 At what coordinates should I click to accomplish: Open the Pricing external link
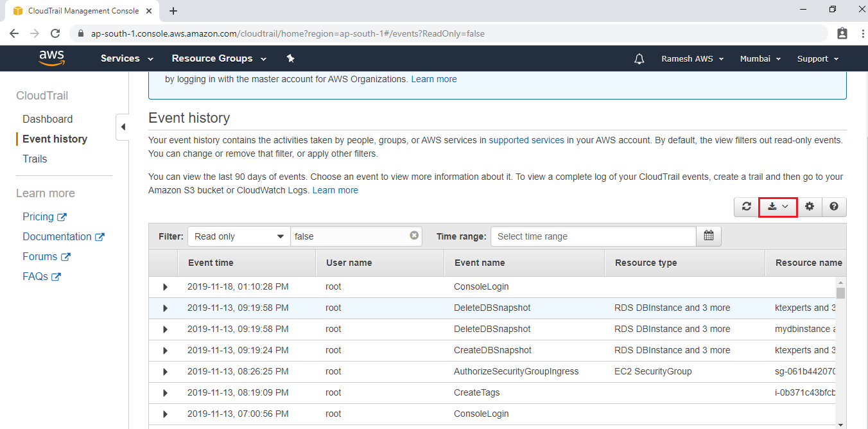click(44, 216)
